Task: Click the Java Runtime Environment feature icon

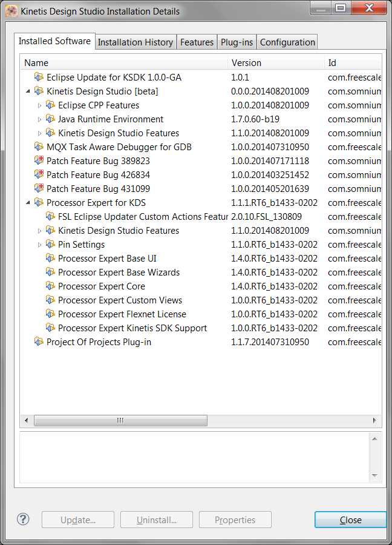Action: [x=51, y=119]
